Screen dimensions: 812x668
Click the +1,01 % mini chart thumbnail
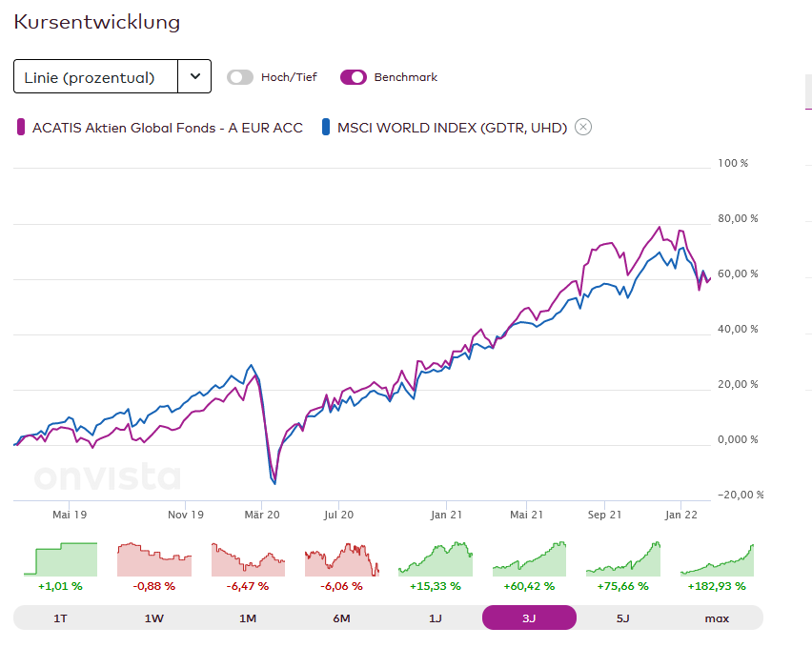point(60,559)
